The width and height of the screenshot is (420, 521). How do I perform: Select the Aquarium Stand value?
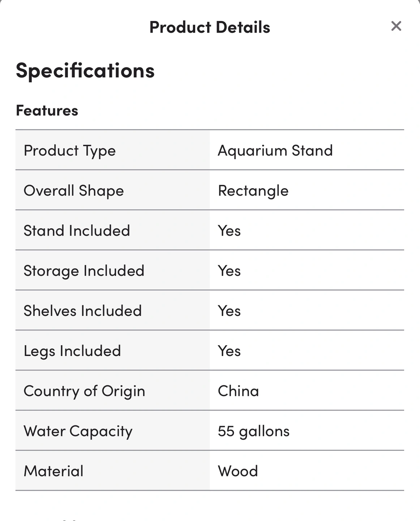pyautogui.click(x=275, y=151)
